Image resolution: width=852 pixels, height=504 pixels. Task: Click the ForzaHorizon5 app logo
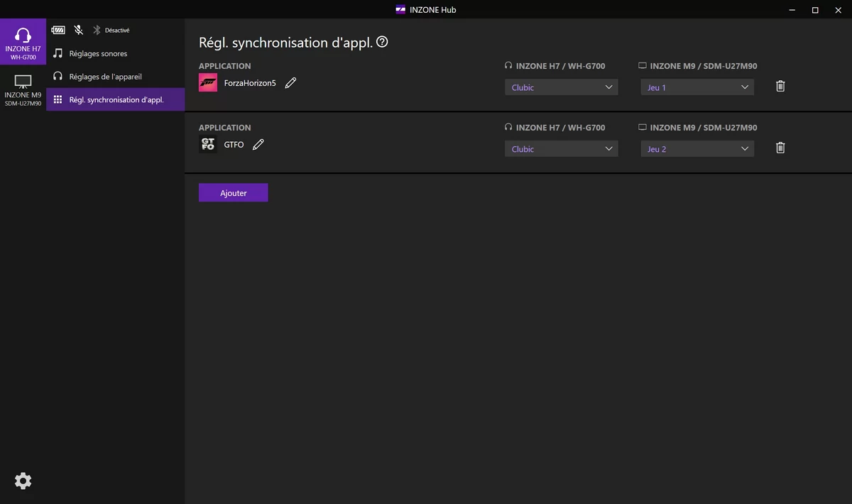(208, 83)
